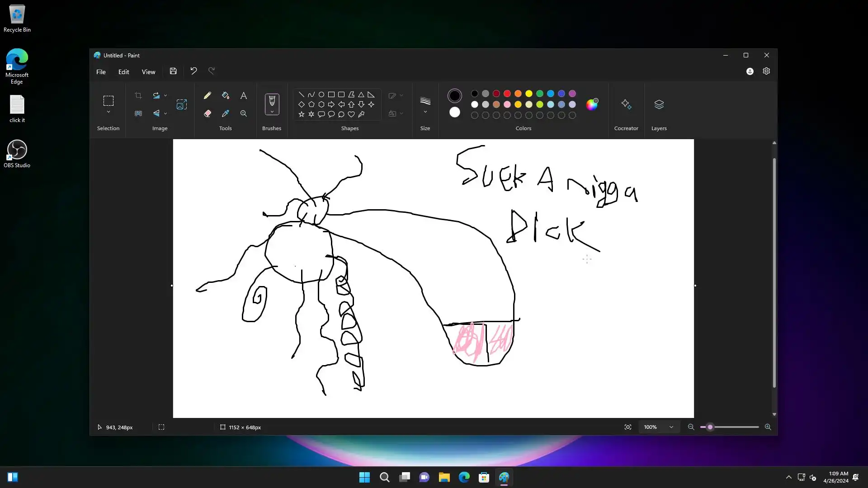Open the View menu

click(x=148, y=71)
